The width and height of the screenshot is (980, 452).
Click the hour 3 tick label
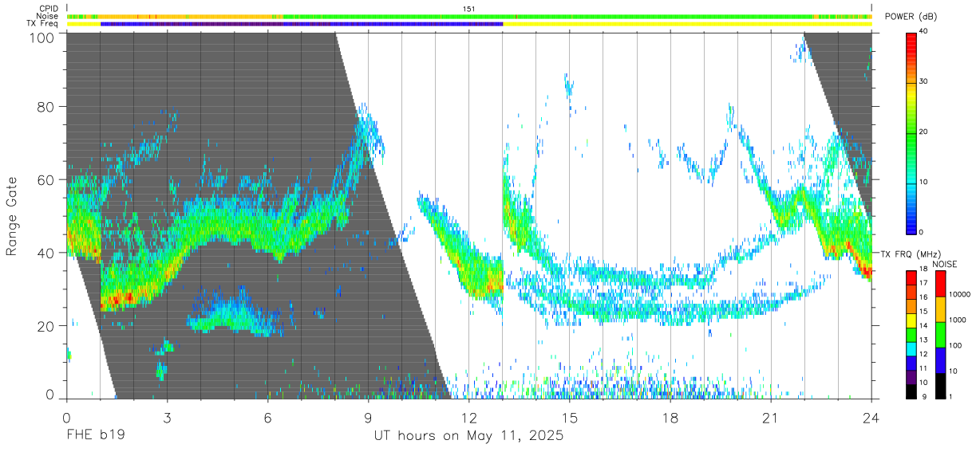click(167, 417)
